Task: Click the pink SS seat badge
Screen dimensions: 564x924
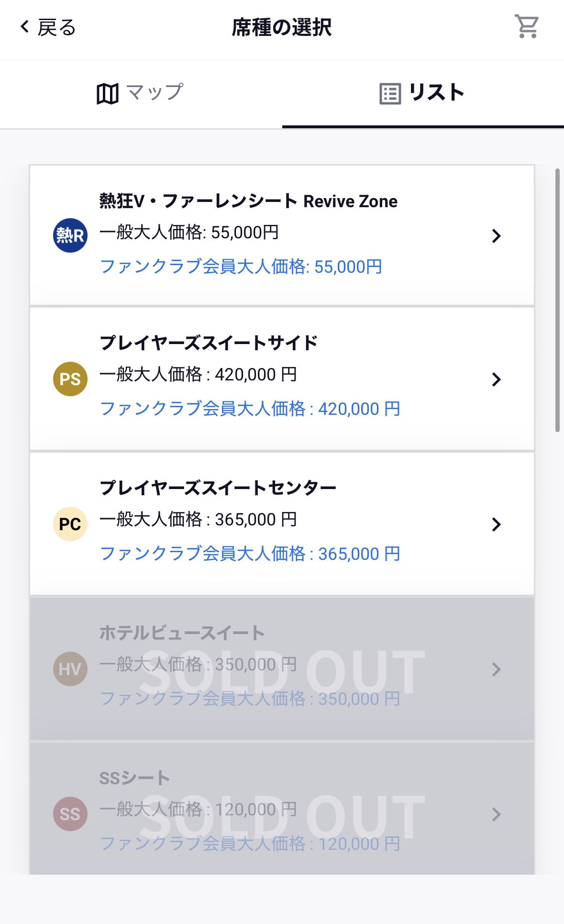Action: (70, 814)
